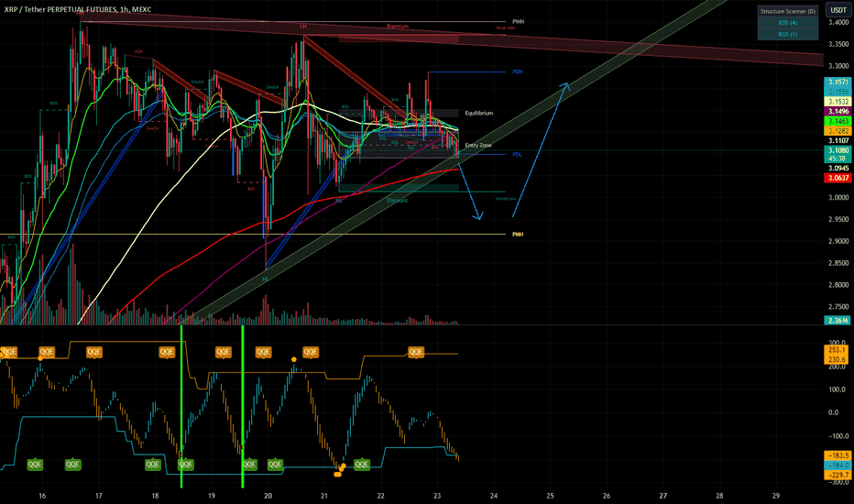
Task: Select the 3.1556 teal price tag
Action: [x=838, y=92]
